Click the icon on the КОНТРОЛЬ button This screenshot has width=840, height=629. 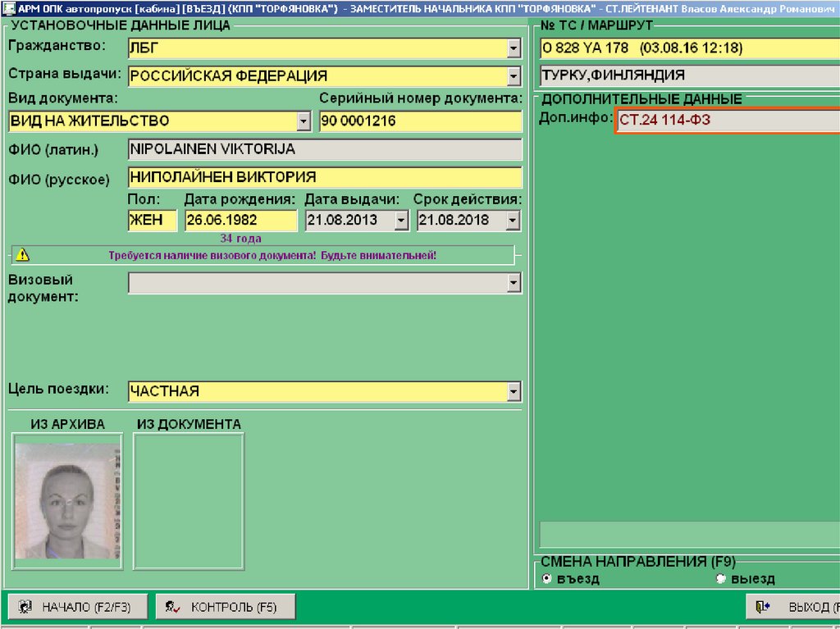coord(172,607)
